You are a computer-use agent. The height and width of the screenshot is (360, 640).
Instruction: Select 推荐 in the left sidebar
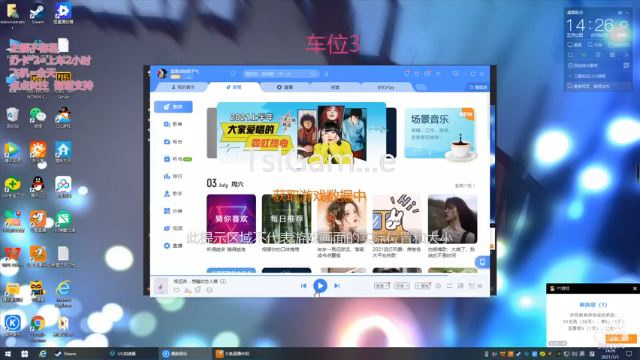173,107
